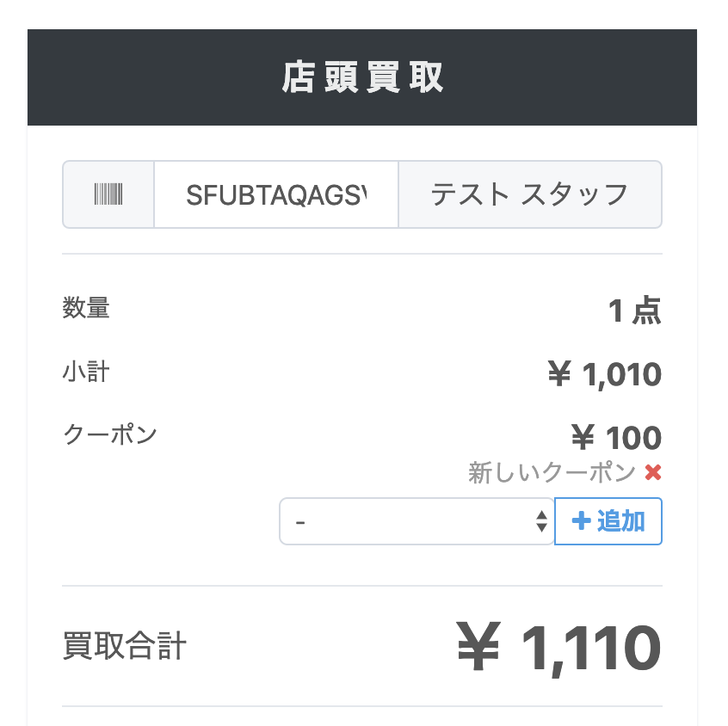
Task: Focus the SFUBTAQAGS barcode code field
Action: [x=276, y=194]
